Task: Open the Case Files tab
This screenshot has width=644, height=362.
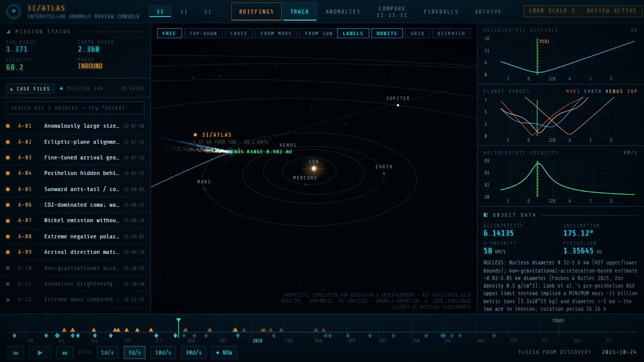Action: click(x=30, y=88)
